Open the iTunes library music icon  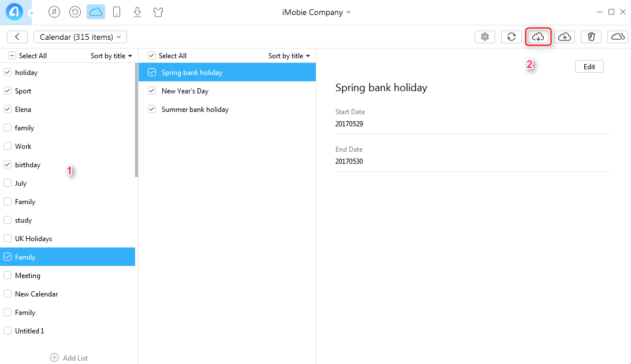click(54, 12)
